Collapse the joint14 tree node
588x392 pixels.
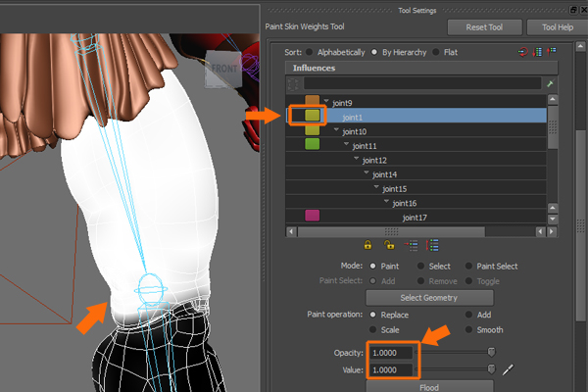tap(367, 172)
